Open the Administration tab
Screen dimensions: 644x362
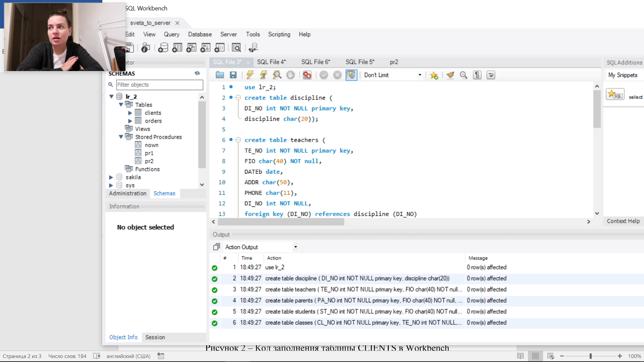pos(127,193)
